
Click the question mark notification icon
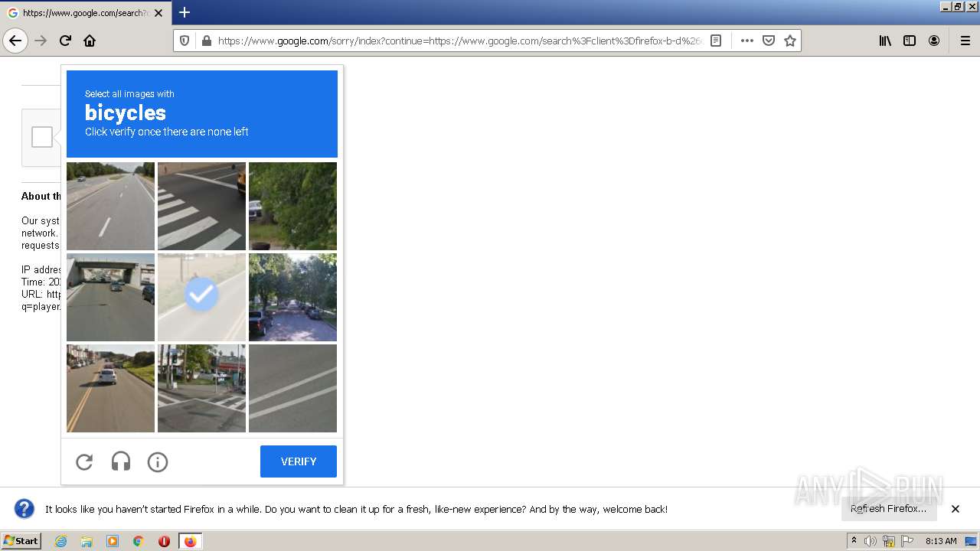(24, 509)
